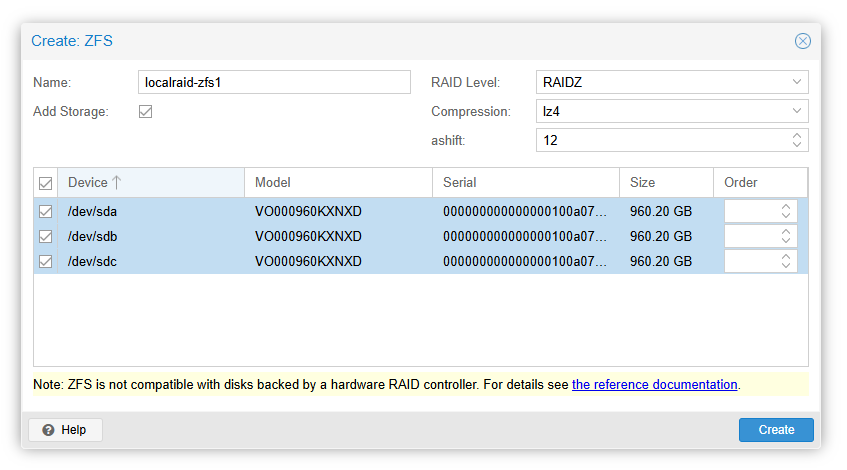Close the Create ZFS dialog
The height and width of the screenshot is (470, 847).
802,41
